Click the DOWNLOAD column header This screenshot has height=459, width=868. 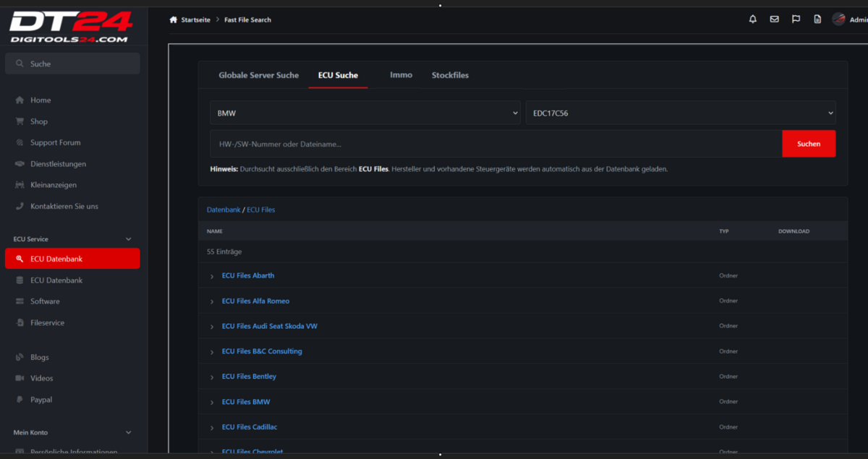coord(793,231)
